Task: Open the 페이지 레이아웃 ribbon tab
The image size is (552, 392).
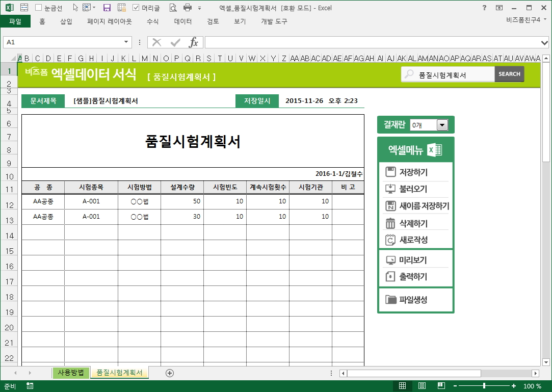Action: pos(109,21)
